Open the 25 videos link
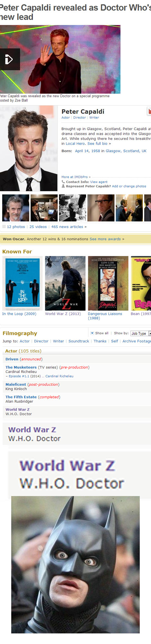The height and width of the screenshot is (644, 151). pos(38,227)
